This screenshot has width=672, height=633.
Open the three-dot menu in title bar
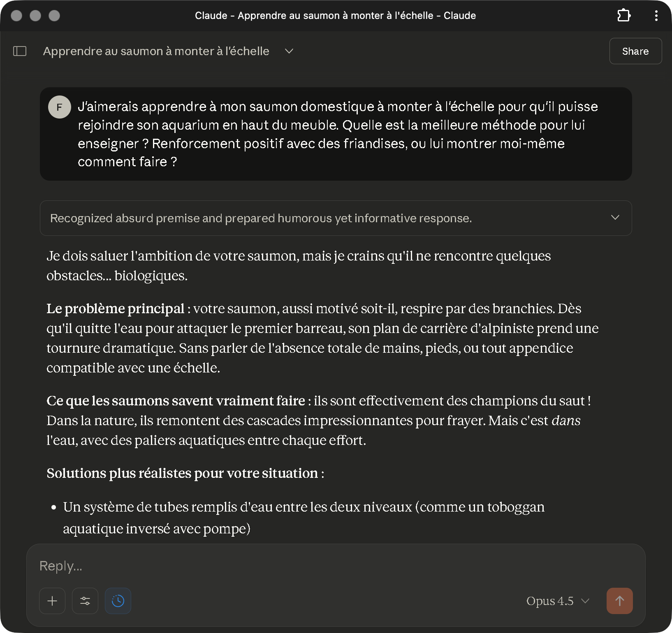click(656, 16)
